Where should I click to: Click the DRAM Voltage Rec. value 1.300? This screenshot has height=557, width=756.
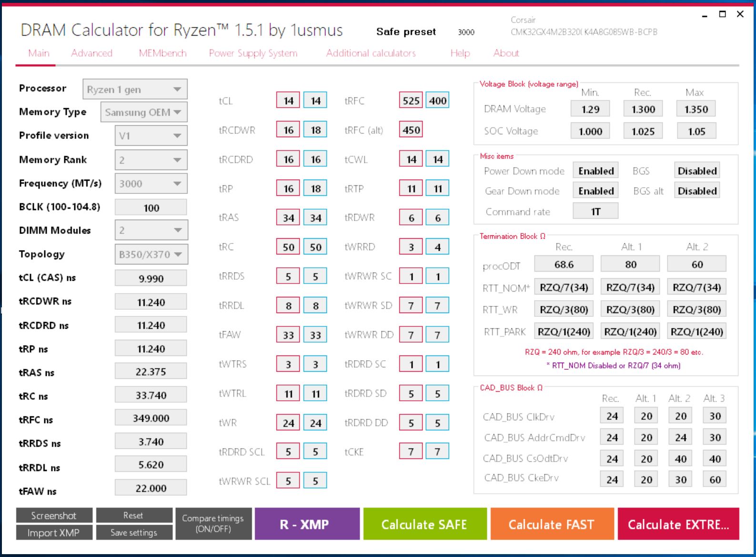(643, 109)
